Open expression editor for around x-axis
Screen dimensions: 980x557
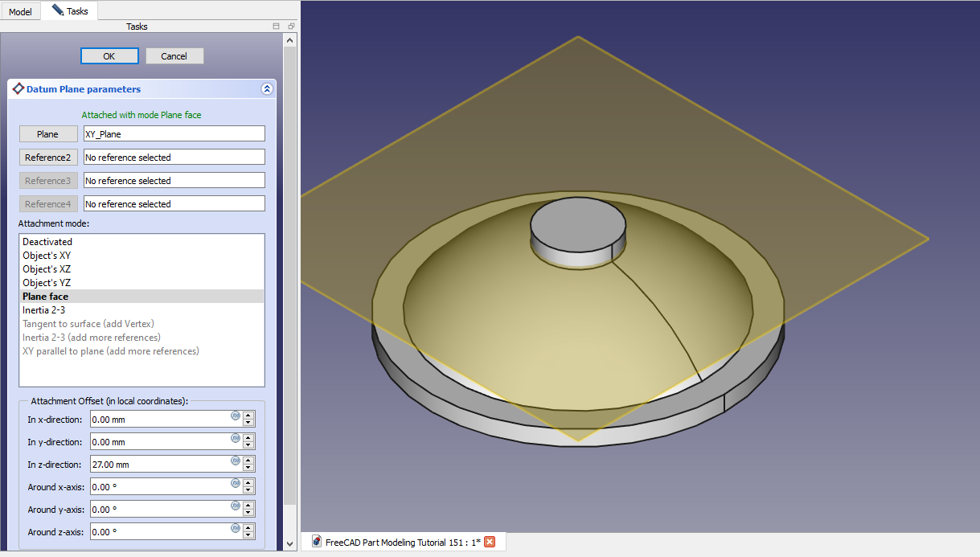click(x=236, y=484)
